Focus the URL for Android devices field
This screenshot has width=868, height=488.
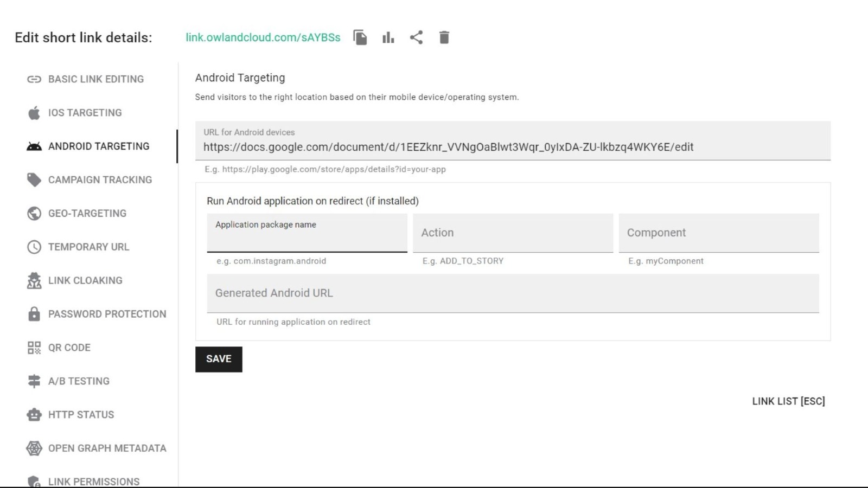click(x=513, y=141)
